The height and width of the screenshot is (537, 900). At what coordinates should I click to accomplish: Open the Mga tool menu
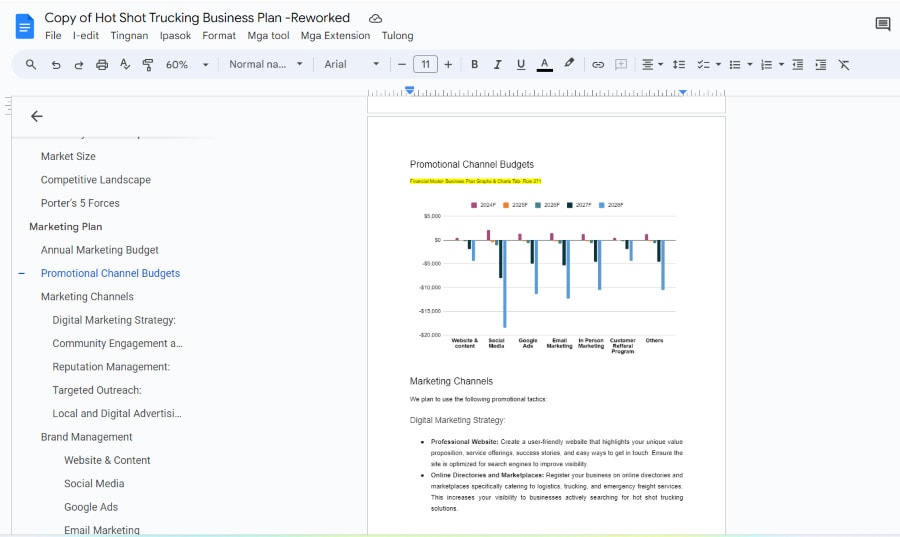click(x=268, y=36)
